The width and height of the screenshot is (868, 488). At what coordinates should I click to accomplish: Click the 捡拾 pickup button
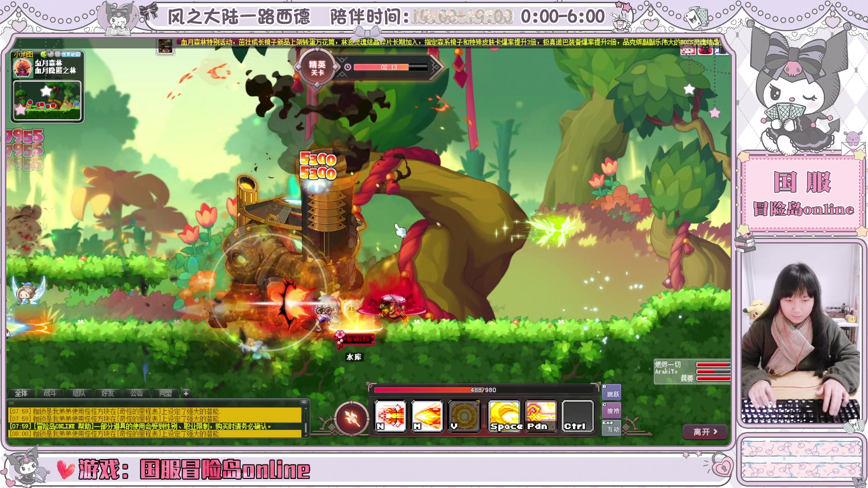click(612, 410)
